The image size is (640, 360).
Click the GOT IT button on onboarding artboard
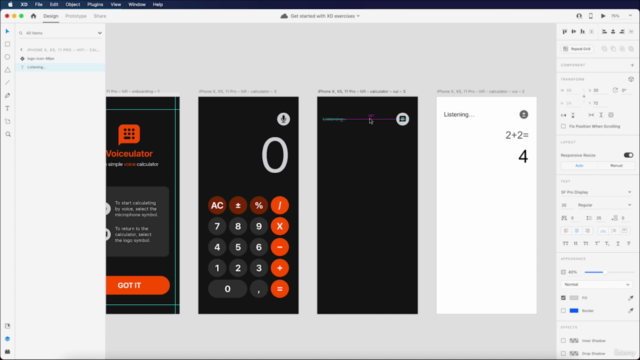138,285
